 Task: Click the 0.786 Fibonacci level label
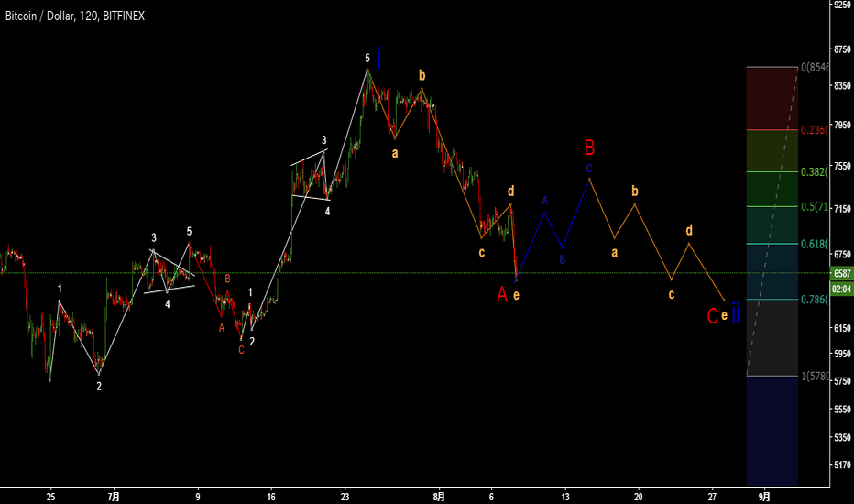coord(815,299)
